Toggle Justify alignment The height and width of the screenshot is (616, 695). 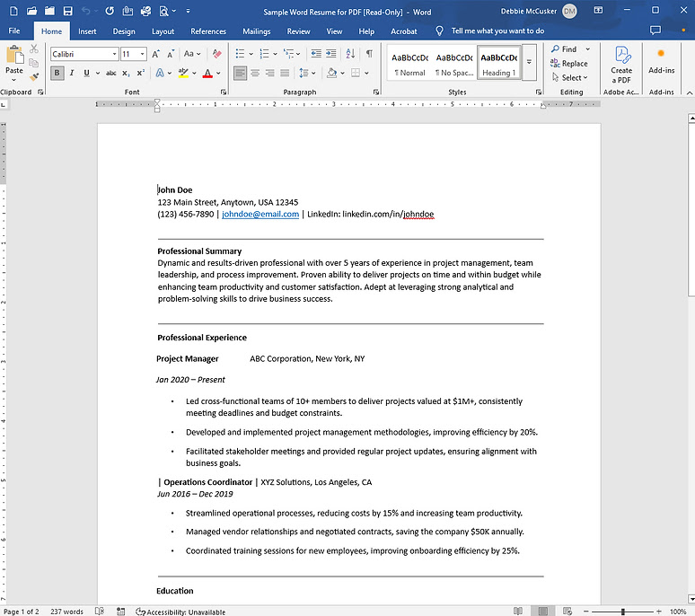[285, 73]
